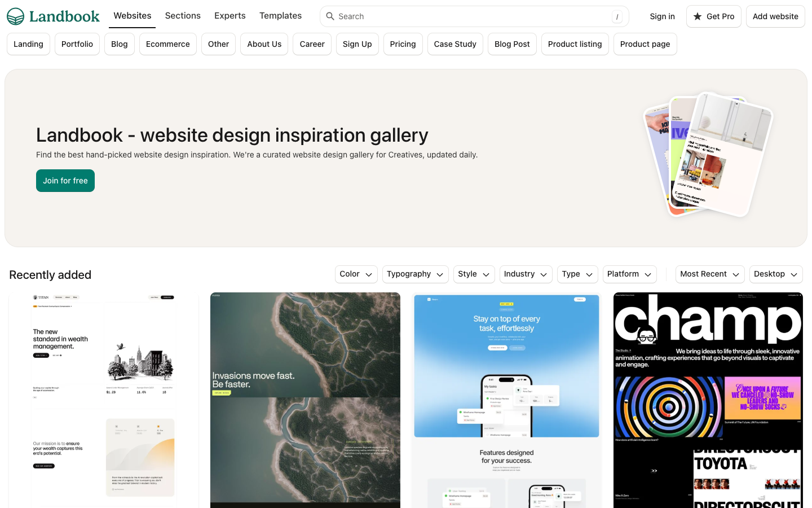
Task: Focus the Search input field
Action: coord(474,16)
